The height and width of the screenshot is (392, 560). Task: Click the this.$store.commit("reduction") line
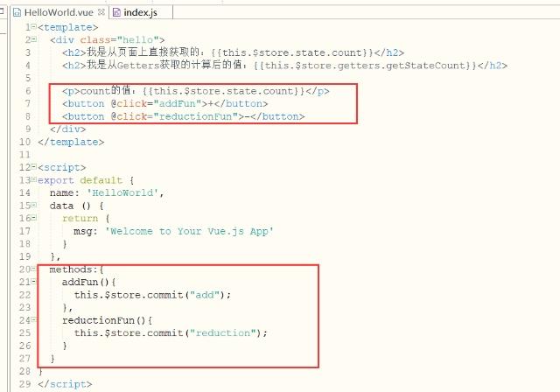pyautogui.click(x=171, y=332)
